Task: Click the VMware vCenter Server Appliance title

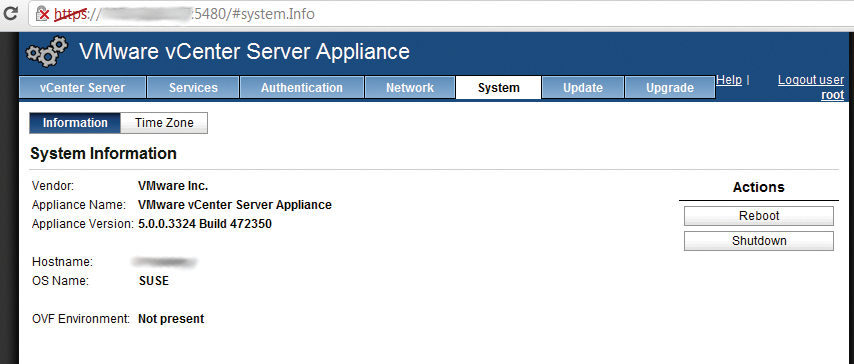Action: [x=245, y=52]
